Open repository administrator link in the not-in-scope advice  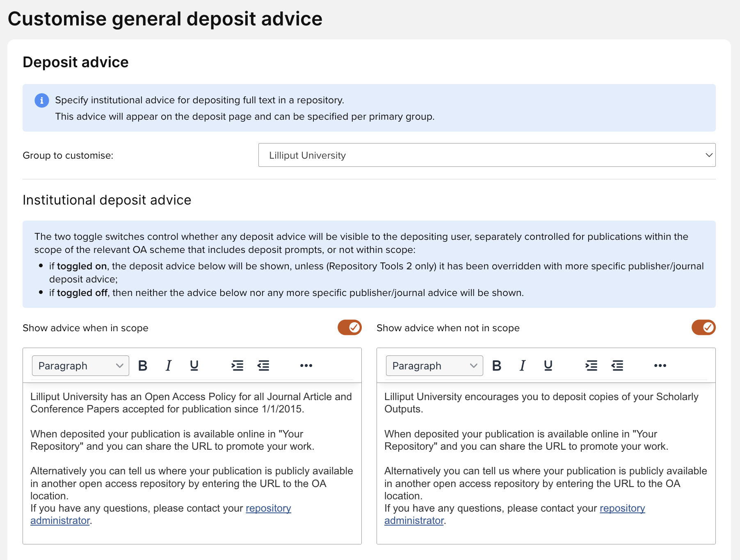[622, 508]
